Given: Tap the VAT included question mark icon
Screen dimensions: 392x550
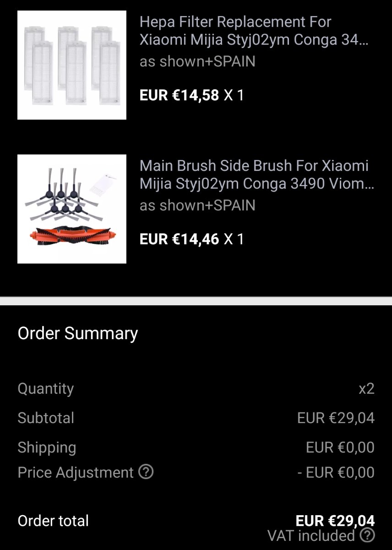Looking at the screenshot, I should click(x=367, y=535).
